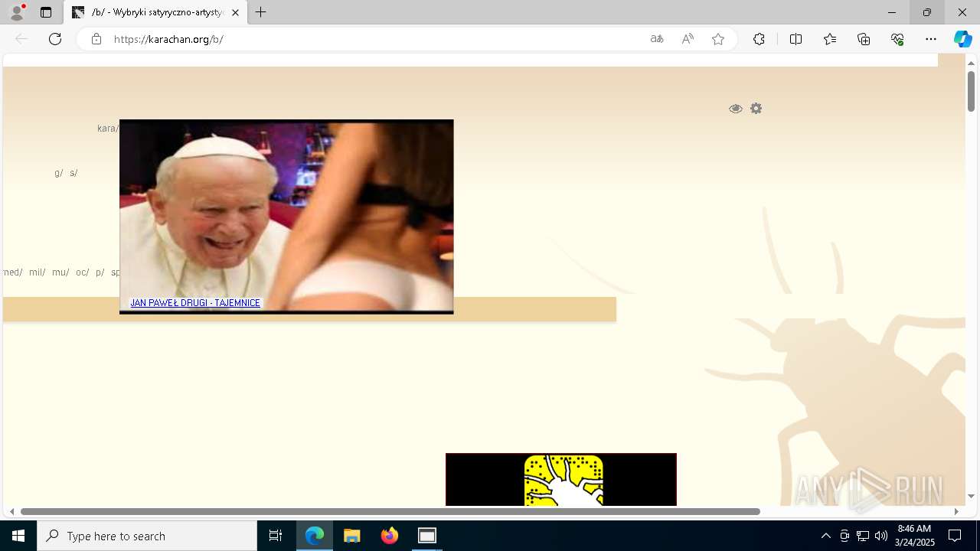Click the vertical scrollbar thumb
This screenshot has height=551, width=980.
click(971, 91)
